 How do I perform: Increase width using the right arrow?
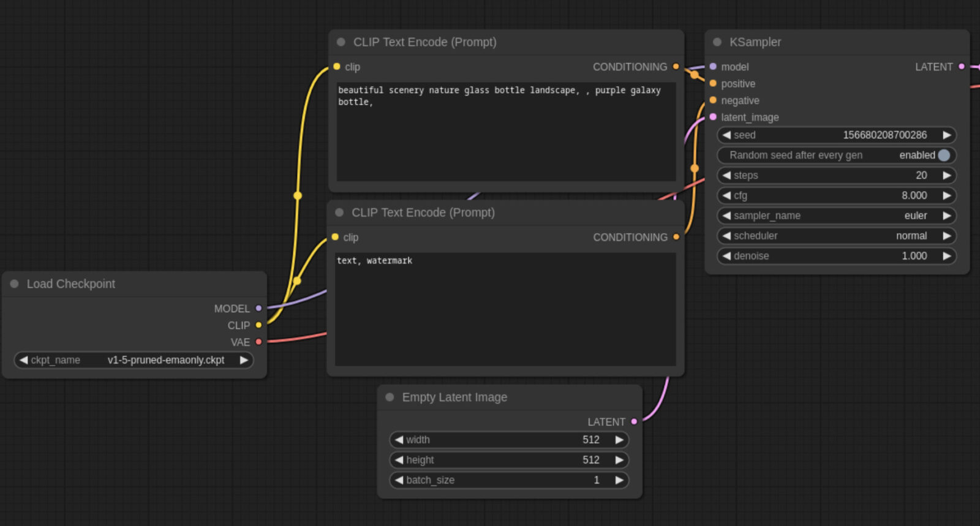click(619, 440)
